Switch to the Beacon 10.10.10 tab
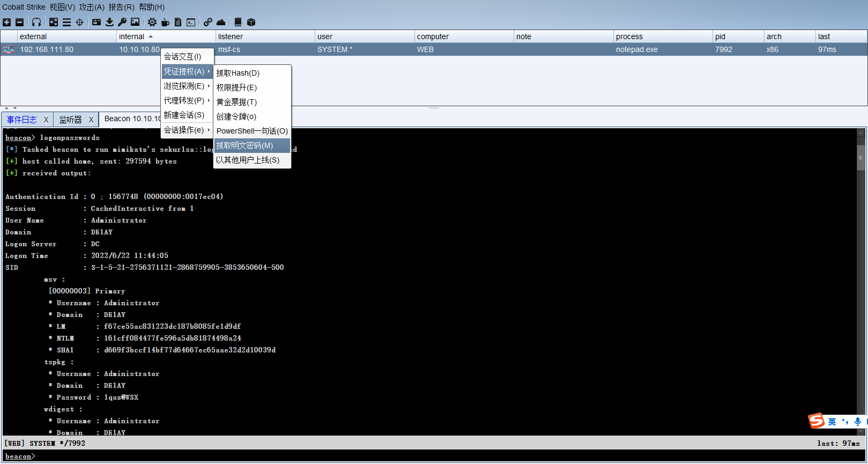This screenshot has width=868, height=464. point(131,119)
